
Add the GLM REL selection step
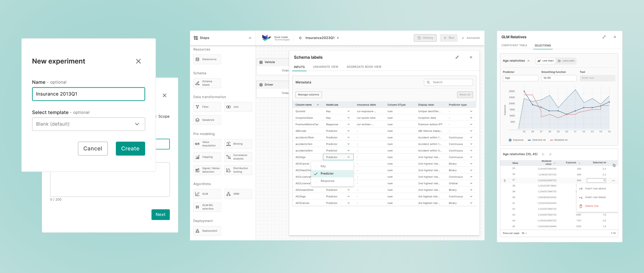[x=207, y=207]
